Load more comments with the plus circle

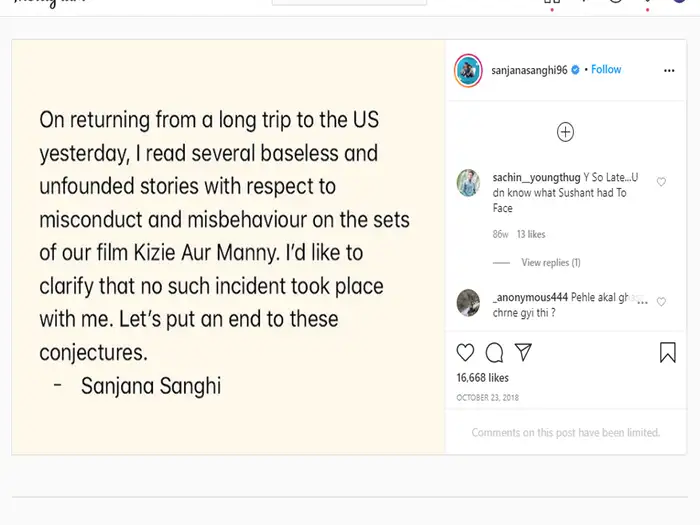[x=565, y=132]
